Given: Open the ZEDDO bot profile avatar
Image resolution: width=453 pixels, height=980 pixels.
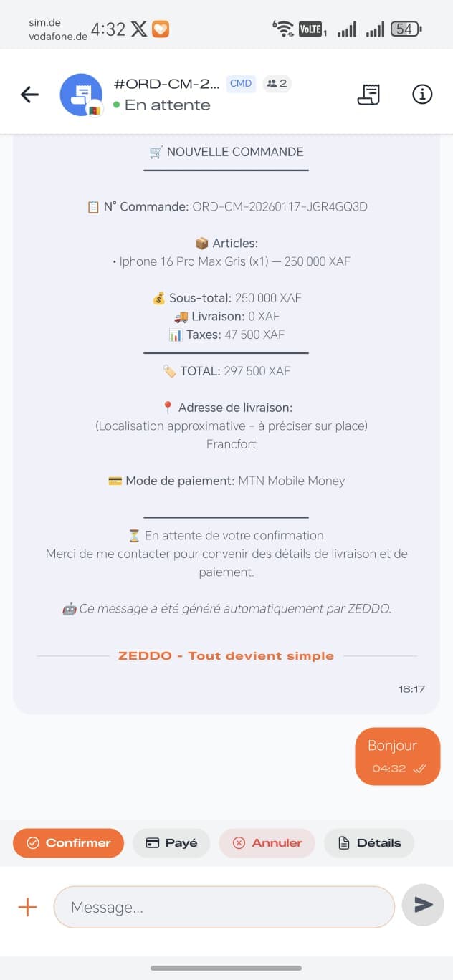Looking at the screenshot, I should [x=81, y=94].
